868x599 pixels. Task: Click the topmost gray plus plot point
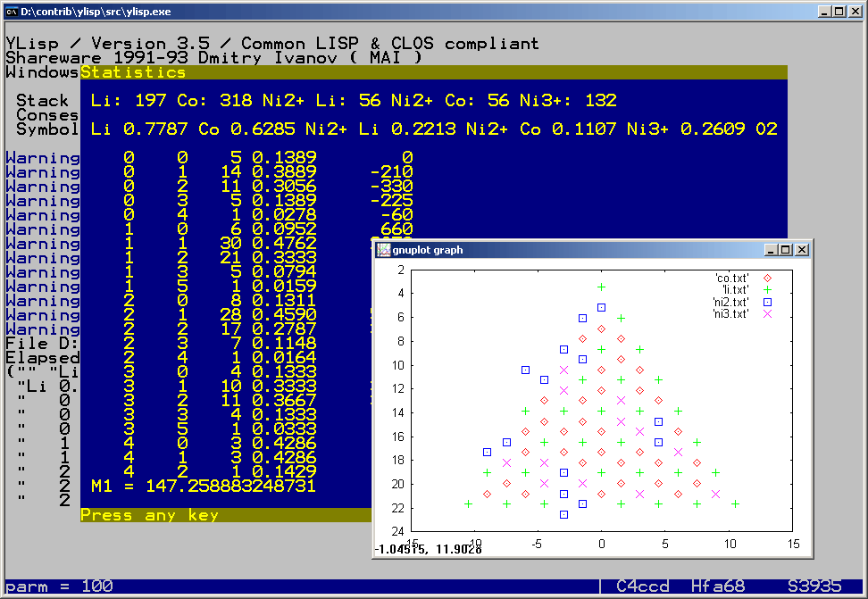[x=602, y=287]
